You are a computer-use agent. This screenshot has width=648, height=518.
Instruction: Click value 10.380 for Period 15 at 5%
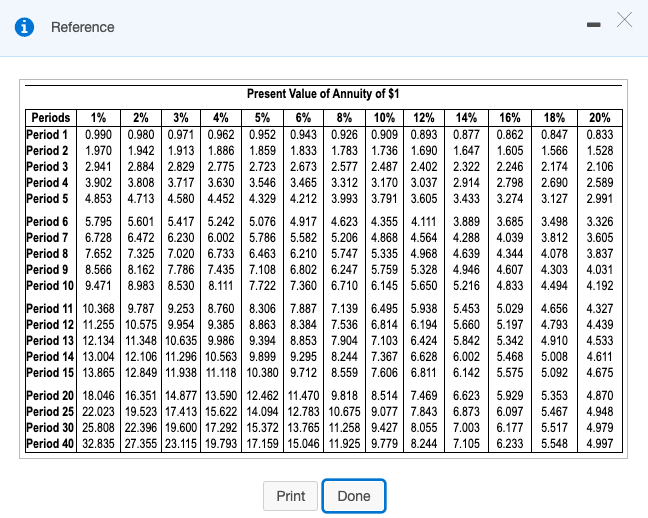pyautogui.click(x=262, y=373)
